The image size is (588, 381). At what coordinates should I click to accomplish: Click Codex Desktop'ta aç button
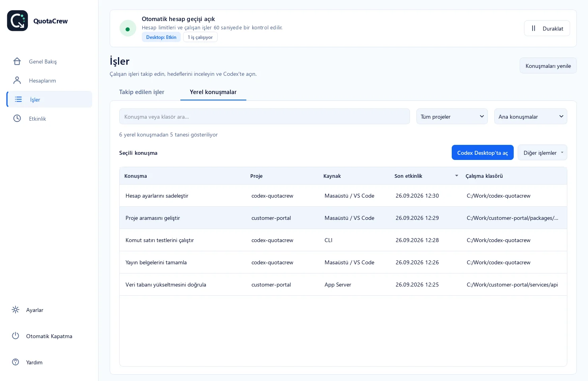[x=482, y=153]
